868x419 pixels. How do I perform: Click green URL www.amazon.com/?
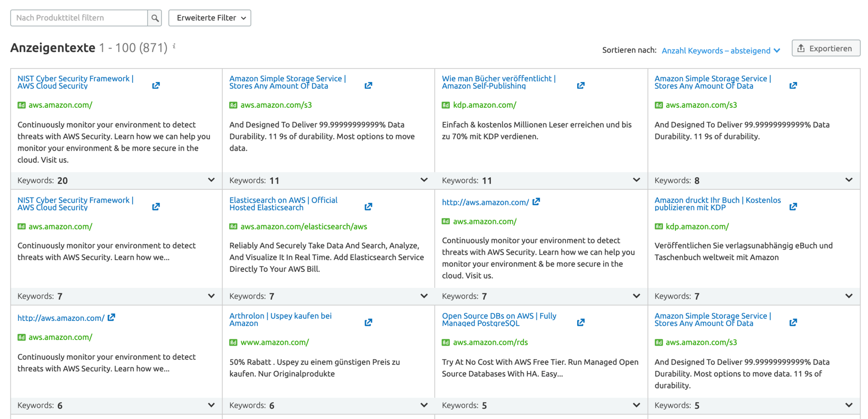[275, 342]
